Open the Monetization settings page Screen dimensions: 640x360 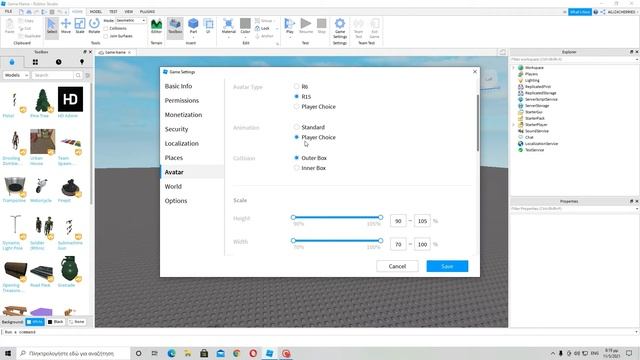(183, 115)
